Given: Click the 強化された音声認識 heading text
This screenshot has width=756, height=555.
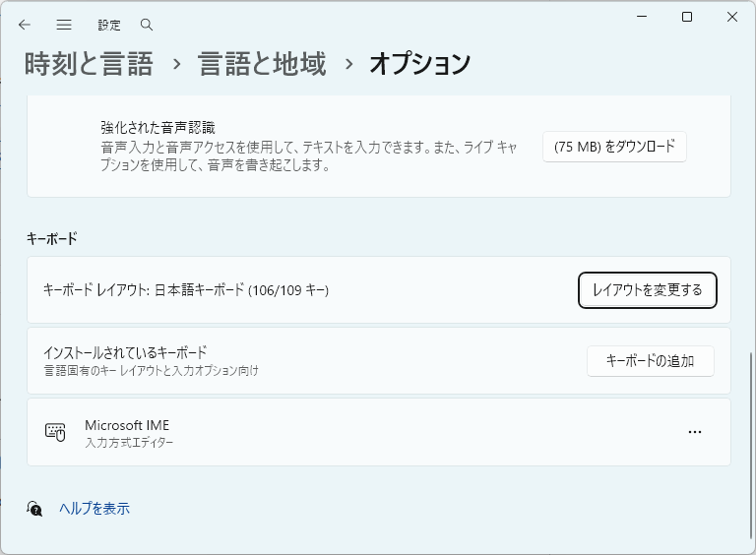Looking at the screenshot, I should pyautogui.click(x=157, y=128).
